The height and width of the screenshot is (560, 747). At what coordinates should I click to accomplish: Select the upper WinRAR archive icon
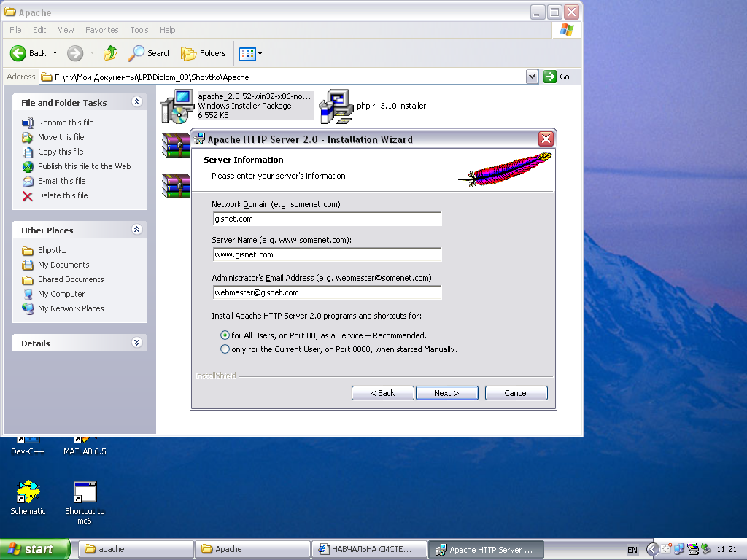coord(176,145)
